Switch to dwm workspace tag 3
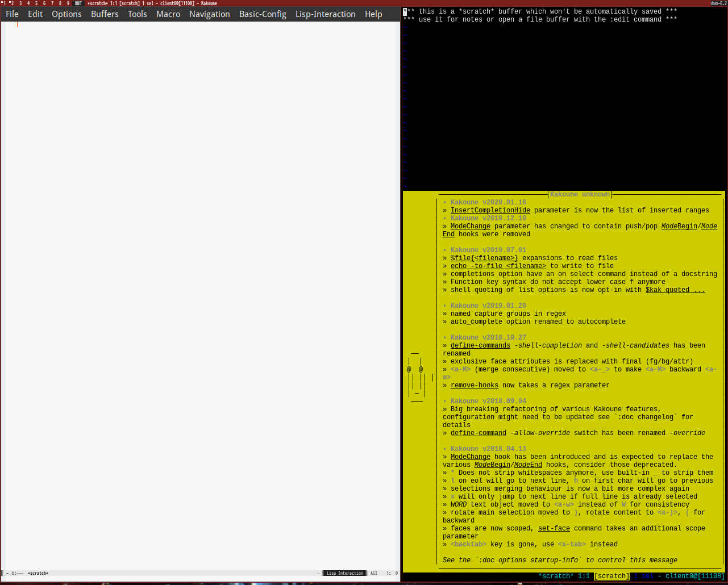This screenshot has width=728, height=585. point(20,3)
